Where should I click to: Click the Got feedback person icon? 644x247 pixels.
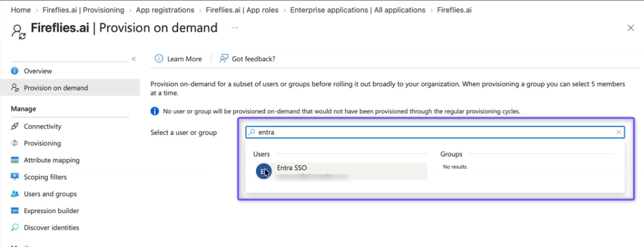(x=224, y=59)
